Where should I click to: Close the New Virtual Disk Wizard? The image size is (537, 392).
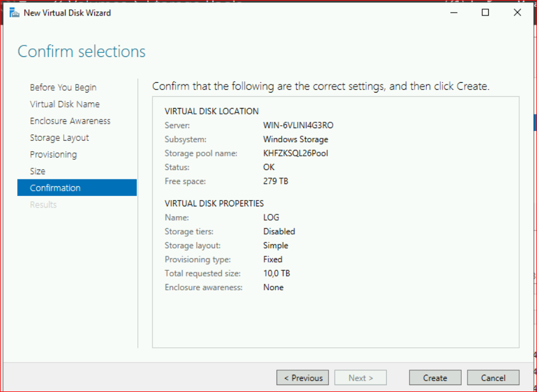click(517, 13)
